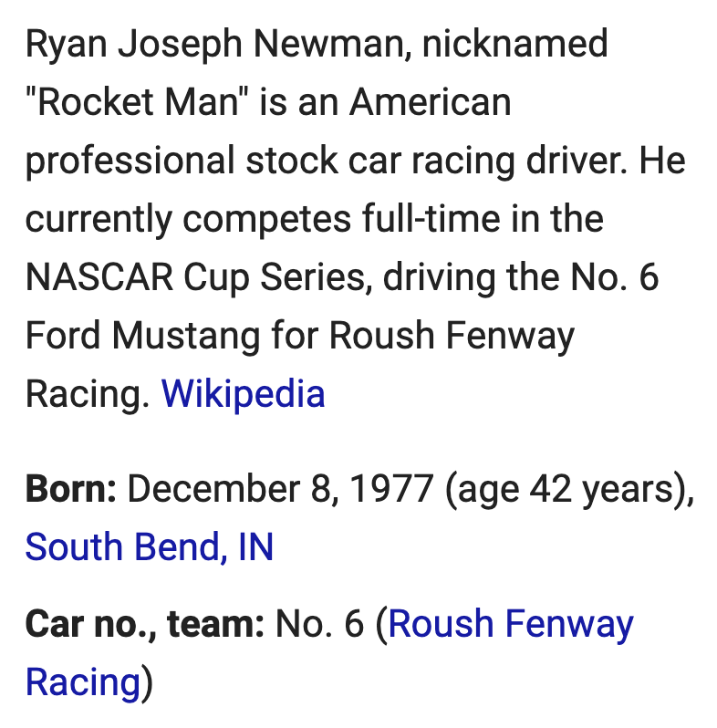Open the Wikipedia source link
Image resolution: width=717 pixels, height=728 pixels.
[243, 394]
